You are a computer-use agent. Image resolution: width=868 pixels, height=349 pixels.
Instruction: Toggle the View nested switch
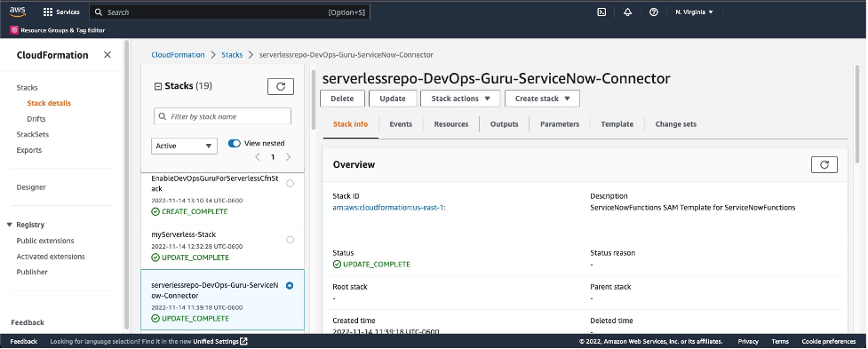[x=235, y=143]
